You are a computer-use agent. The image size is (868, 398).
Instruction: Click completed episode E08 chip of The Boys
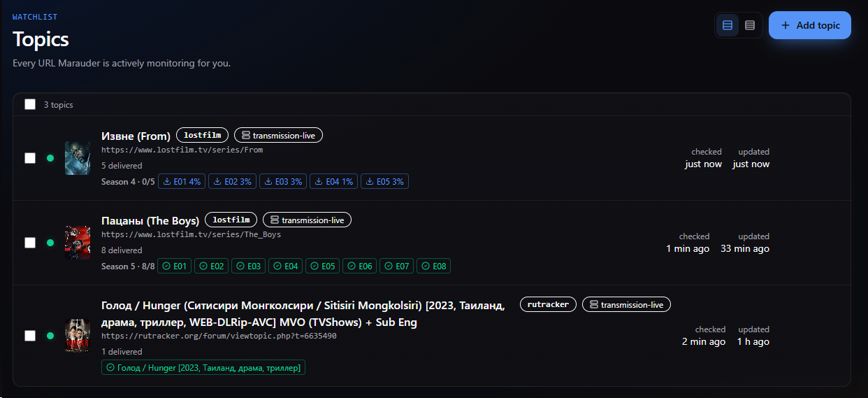click(x=433, y=266)
